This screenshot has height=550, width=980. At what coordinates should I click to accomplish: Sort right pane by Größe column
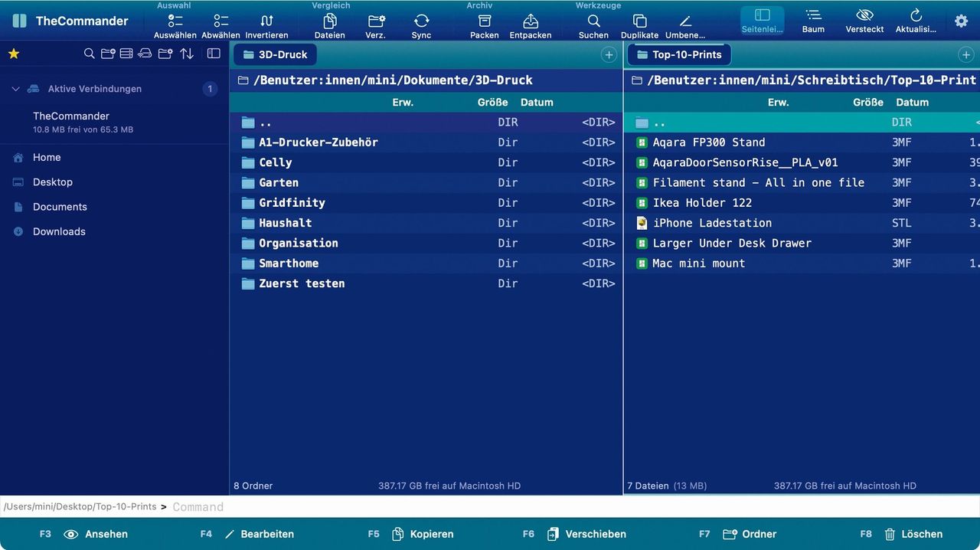point(868,102)
